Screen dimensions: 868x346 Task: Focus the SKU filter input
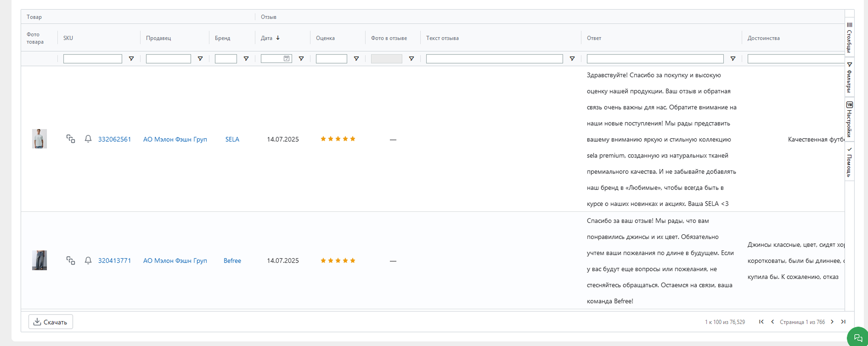[x=93, y=59]
